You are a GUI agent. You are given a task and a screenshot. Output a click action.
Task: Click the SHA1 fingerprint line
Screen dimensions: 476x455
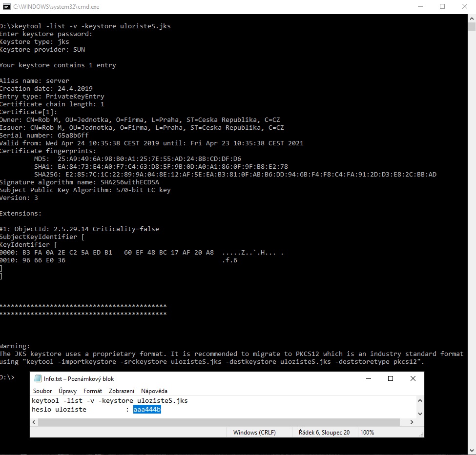tap(161, 166)
